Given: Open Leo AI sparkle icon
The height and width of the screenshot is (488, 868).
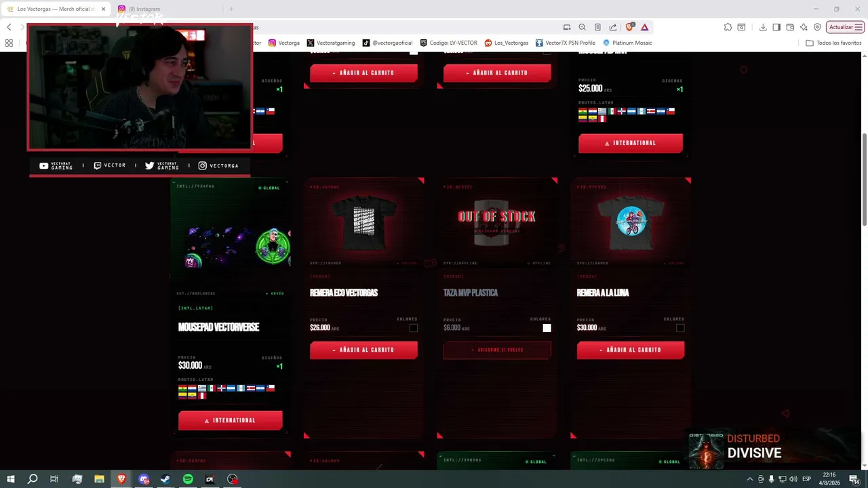Looking at the screenshot, I should pyautogui.click(x=804, y=27).
